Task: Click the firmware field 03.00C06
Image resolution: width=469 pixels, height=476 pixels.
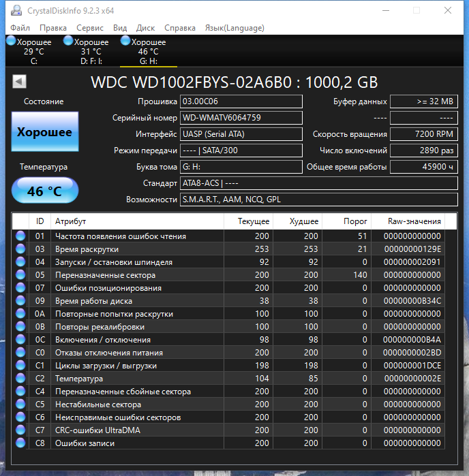Action: [241, 101]
